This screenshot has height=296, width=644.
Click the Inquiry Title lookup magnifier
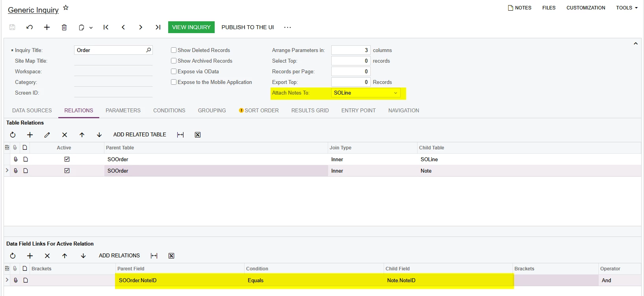148,50
